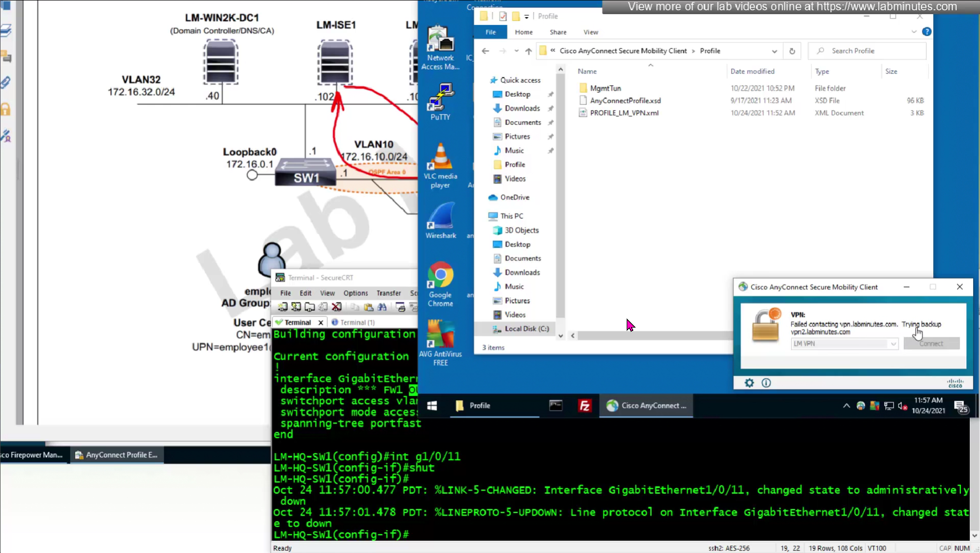
Task: Expand the Explorer ribbon chevron
Action: 914,32
